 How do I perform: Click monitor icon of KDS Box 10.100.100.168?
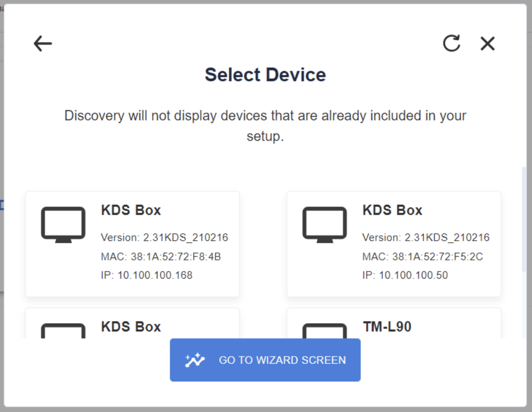[x=63, y=225]
